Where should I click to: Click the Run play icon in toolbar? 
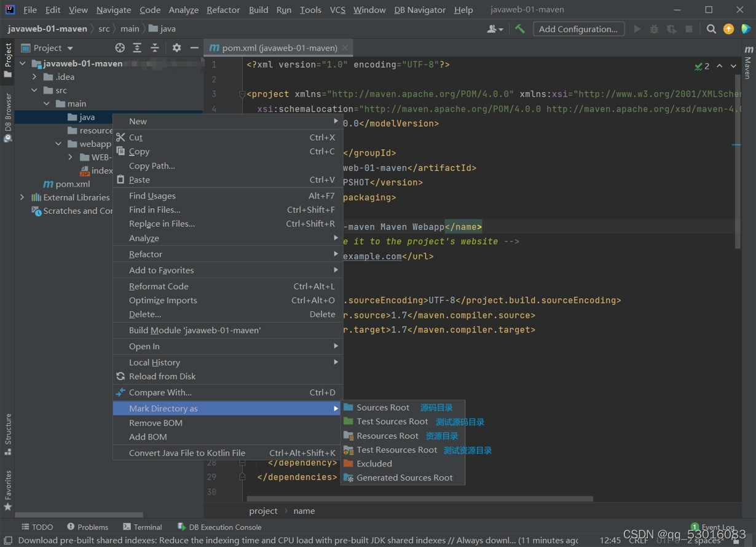[637, 29]
